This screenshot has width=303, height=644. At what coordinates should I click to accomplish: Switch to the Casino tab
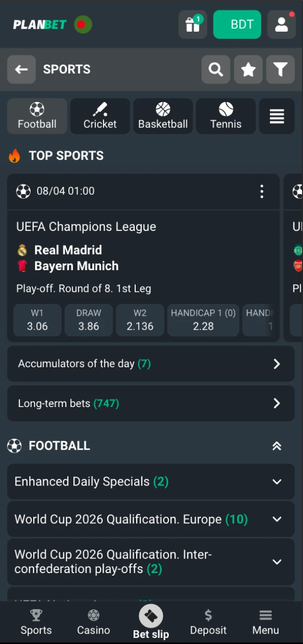(x=93, y=622)
